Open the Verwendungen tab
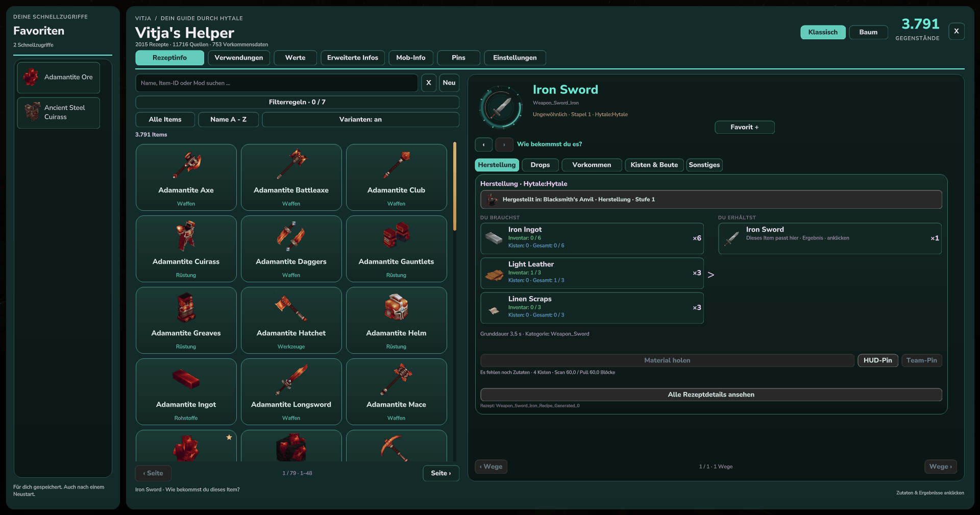 [238, 58]
